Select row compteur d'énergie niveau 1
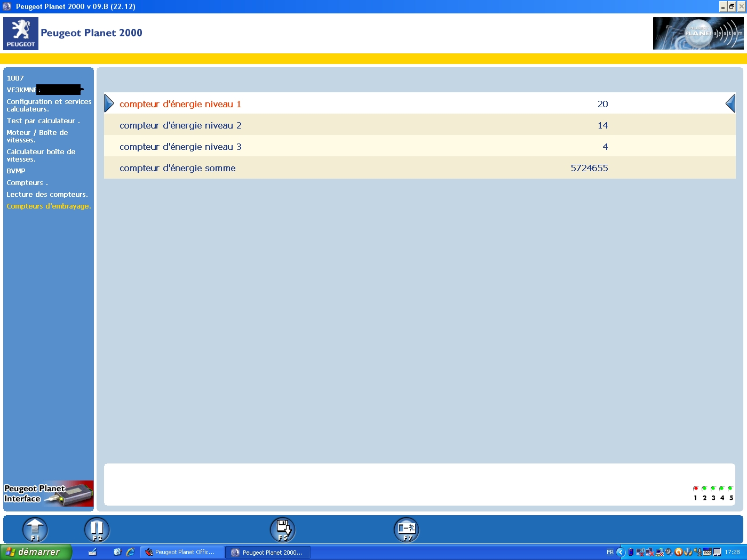 420,103
